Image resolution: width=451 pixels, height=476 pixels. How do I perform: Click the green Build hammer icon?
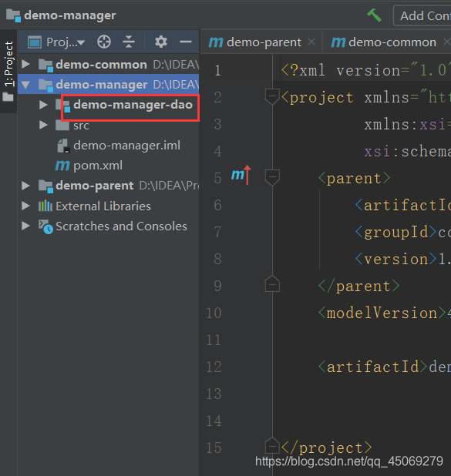374,15
